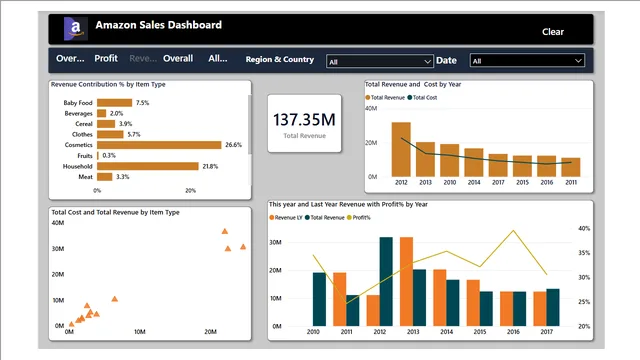Click the 2010 teal bar in bottom chart
The image size is (640, 360).
320,299
